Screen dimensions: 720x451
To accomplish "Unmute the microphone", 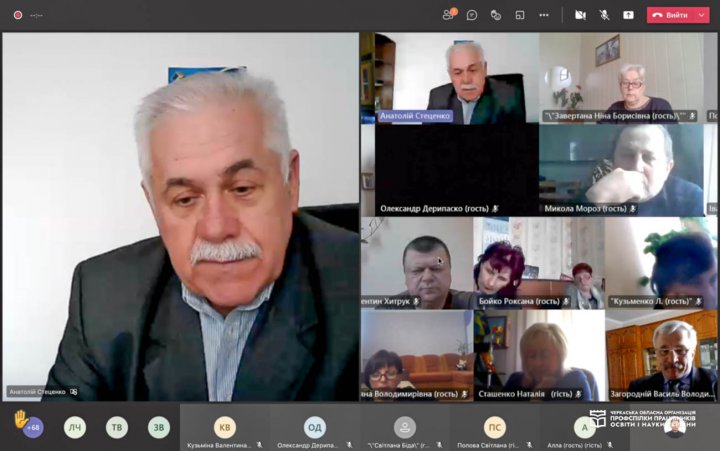I will 604,15.
